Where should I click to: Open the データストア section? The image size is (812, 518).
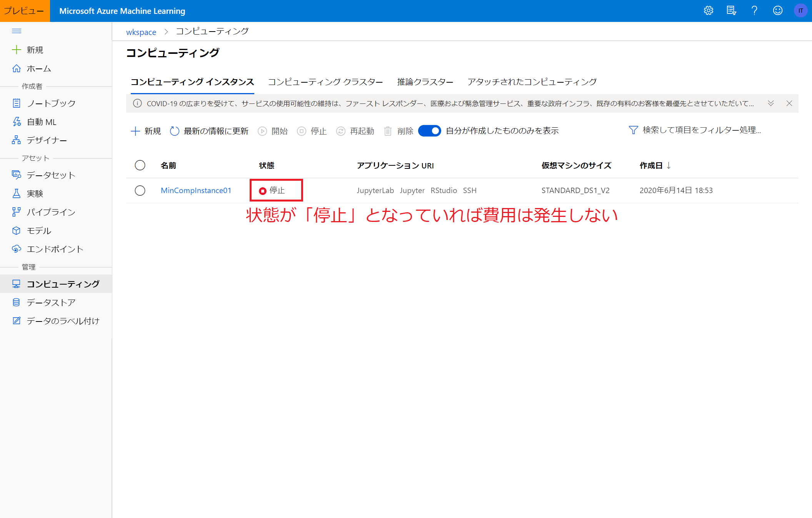[x=51, y=302]
